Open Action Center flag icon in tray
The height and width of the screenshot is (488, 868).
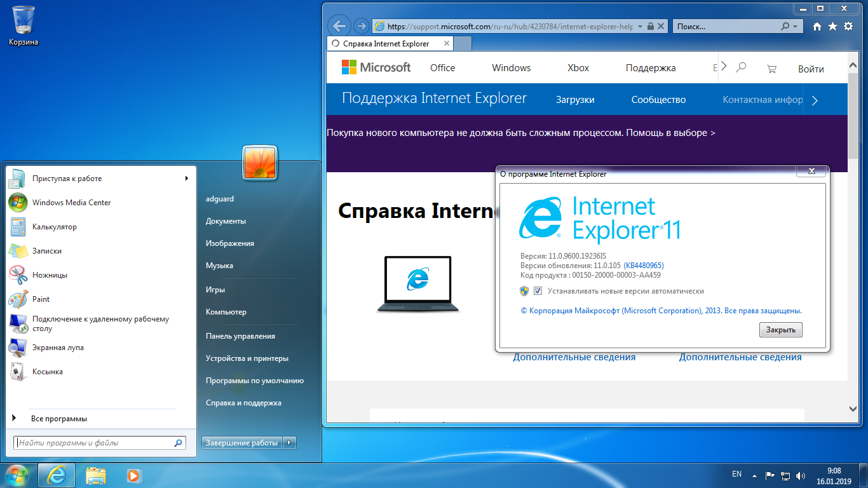point(770,475)
